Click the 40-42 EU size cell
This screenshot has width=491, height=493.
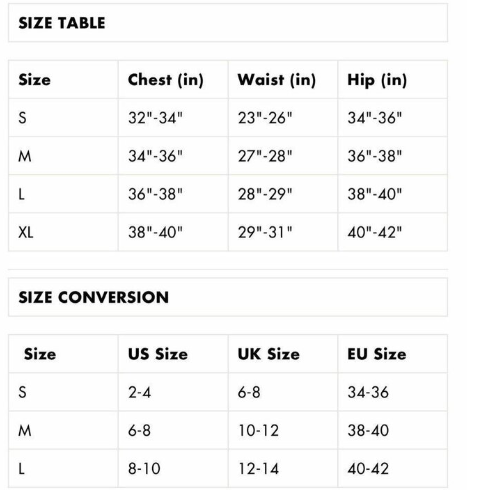pyautogui.click(x=368, y=468)
